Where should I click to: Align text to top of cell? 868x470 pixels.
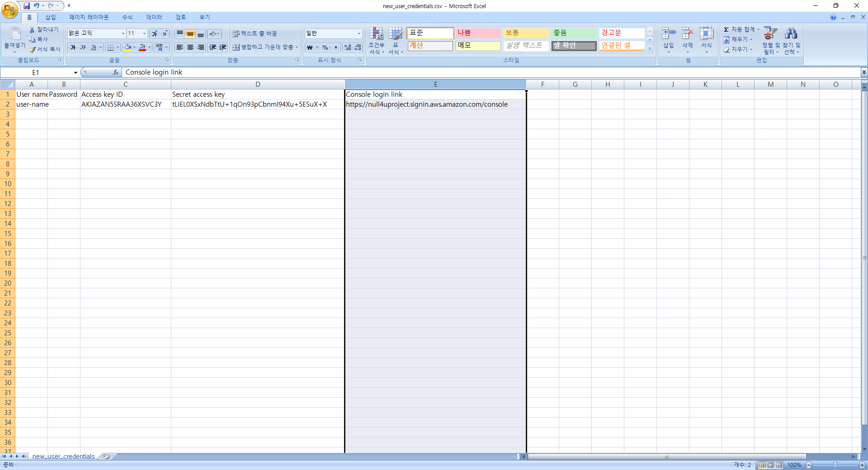[180, 34]
